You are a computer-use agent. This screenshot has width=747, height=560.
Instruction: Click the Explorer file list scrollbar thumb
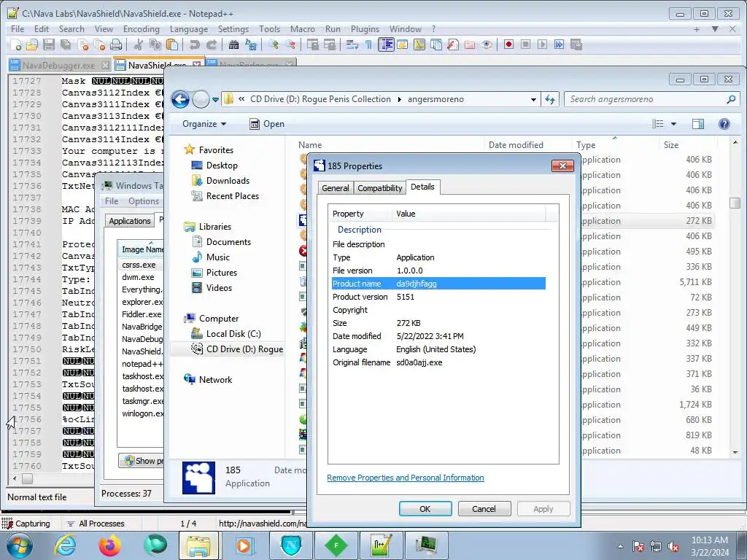click(735, 203)
